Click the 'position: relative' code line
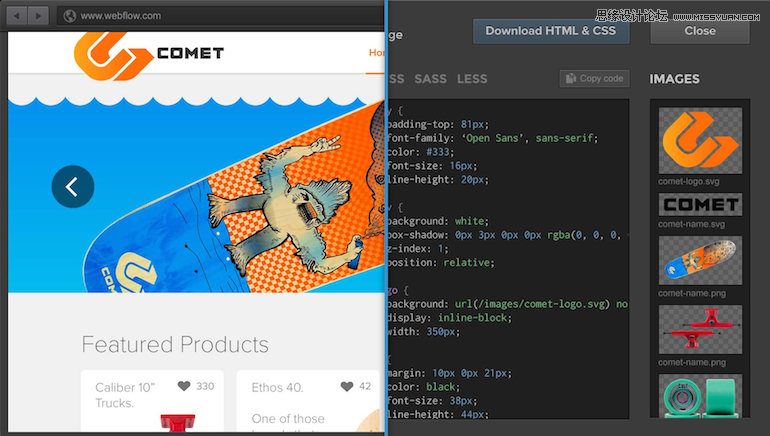Viewport: 770px width, 436px height. pos(440,263)
